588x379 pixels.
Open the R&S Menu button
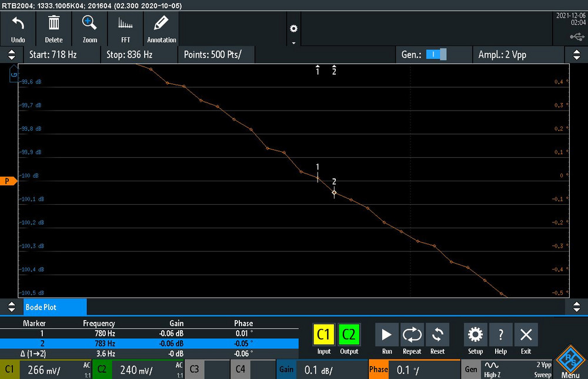pos(570,362)
